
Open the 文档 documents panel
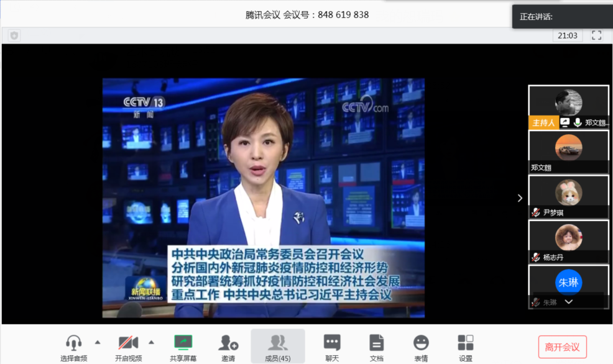(x=376, y=342)
